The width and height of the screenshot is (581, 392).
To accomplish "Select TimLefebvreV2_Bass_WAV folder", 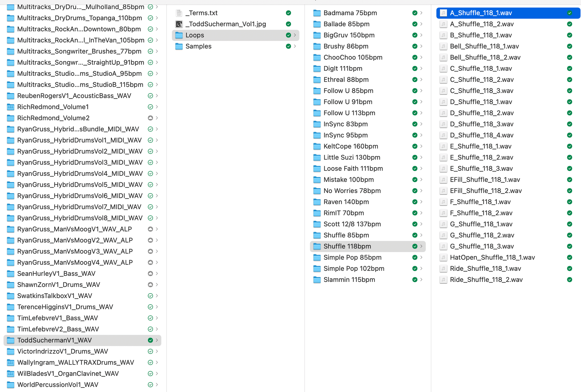I will (82, 329).
